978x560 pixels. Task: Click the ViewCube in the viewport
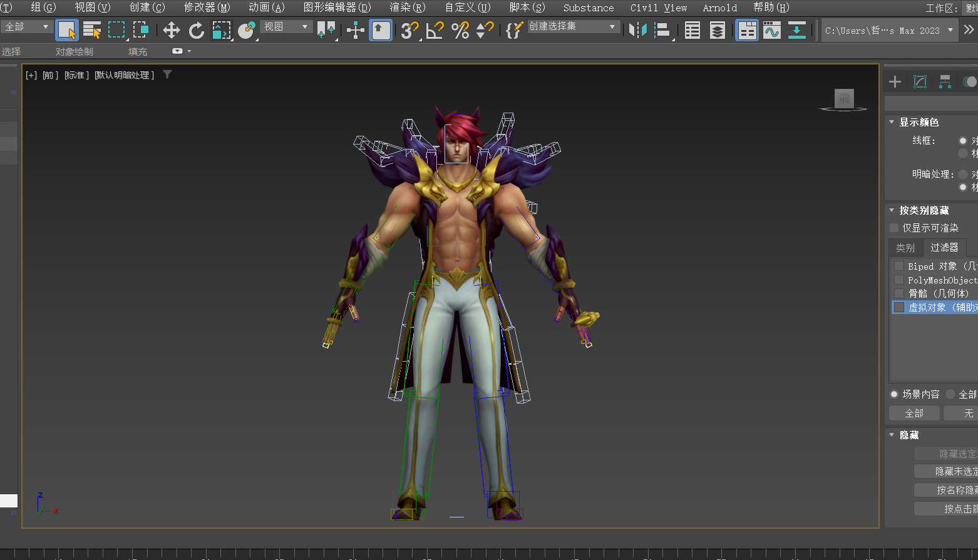coord(844,99)
